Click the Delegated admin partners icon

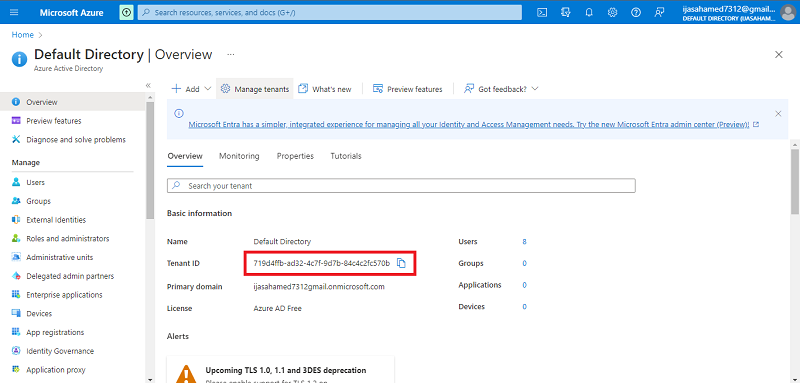coord(16,276)
